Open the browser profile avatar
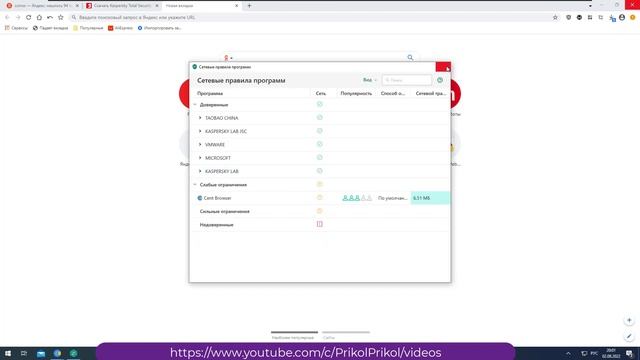Screen dimensions: 640x360 622,18
